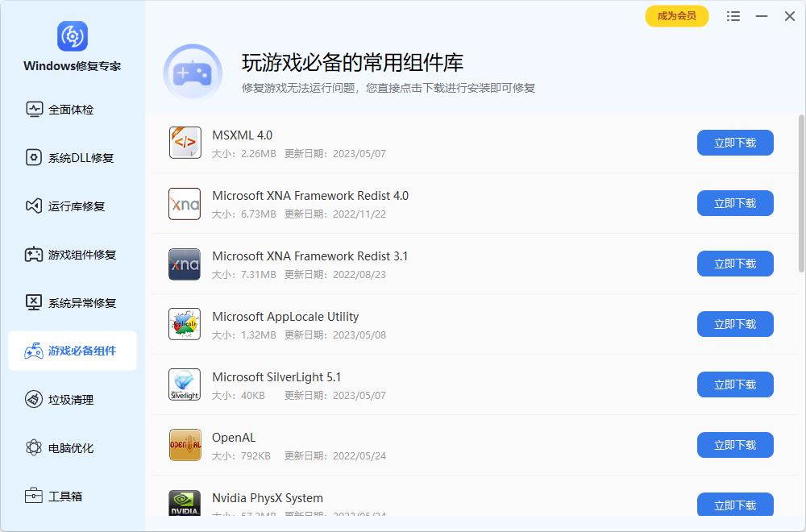806x532 pixels.
Task: Click the Nvidia PhysX System icon
Action: 185,503
